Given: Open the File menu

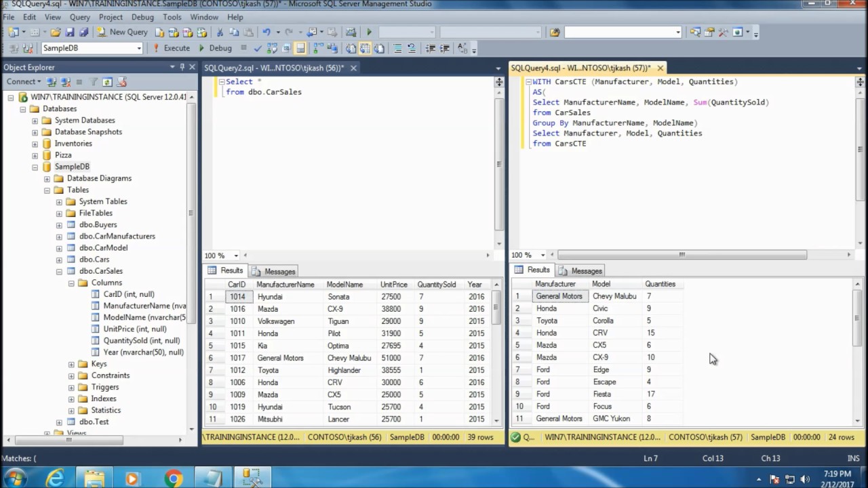Looking at the screenshot, I should [8, 17].
